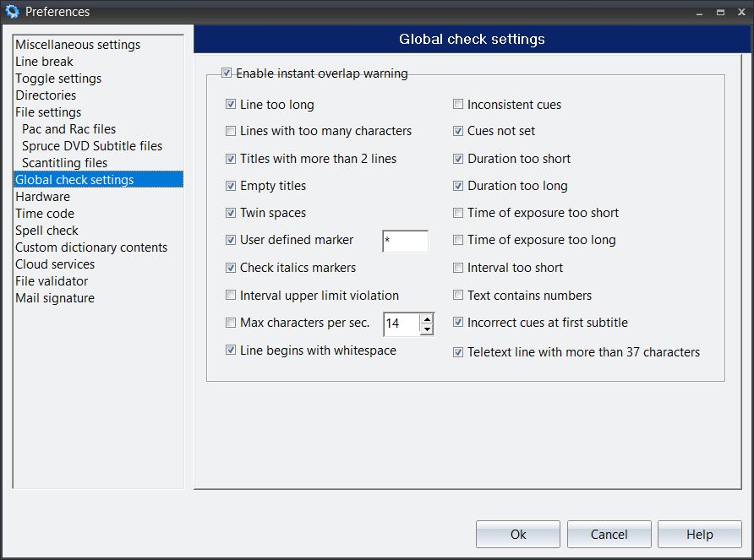Go to Pac and Rac files settings
The image size is (754, 560).
click(68, 129)
